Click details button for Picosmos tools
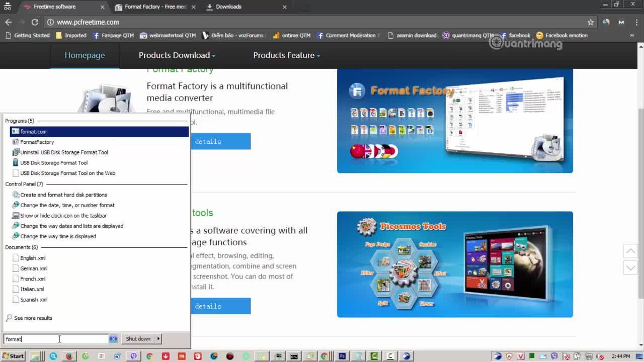Image resolution: width=644 pixels, height=362 pixels. tap(221, 306)
